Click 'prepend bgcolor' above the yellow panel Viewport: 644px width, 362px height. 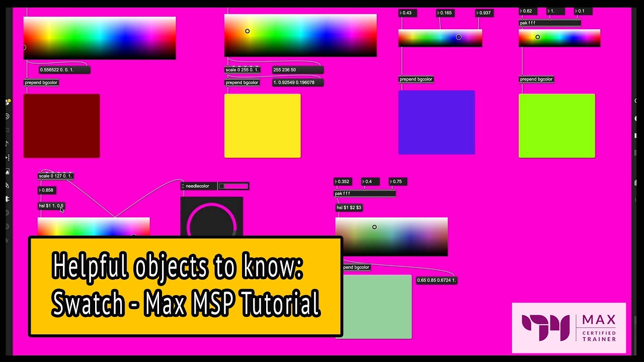tap(242, 82)
